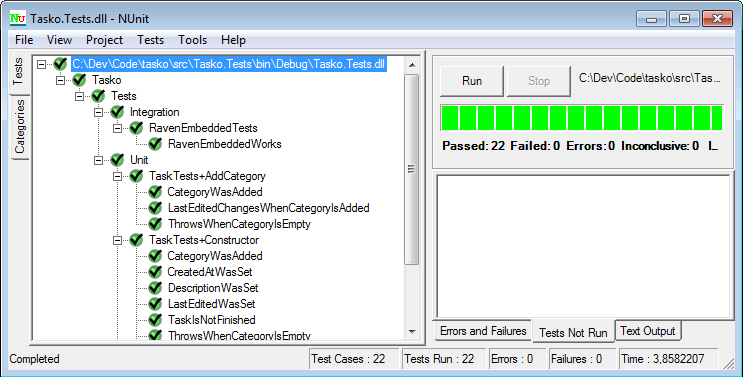Open the View menu
743x377 pixels.
pyautogui.click(x=59, y=40)
